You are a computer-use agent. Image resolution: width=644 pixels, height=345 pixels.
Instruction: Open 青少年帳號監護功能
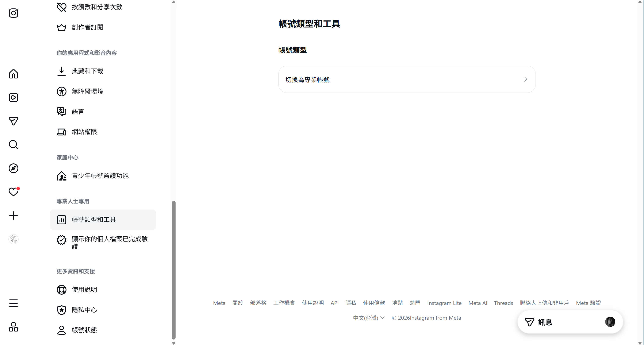(x=103, y=176)
